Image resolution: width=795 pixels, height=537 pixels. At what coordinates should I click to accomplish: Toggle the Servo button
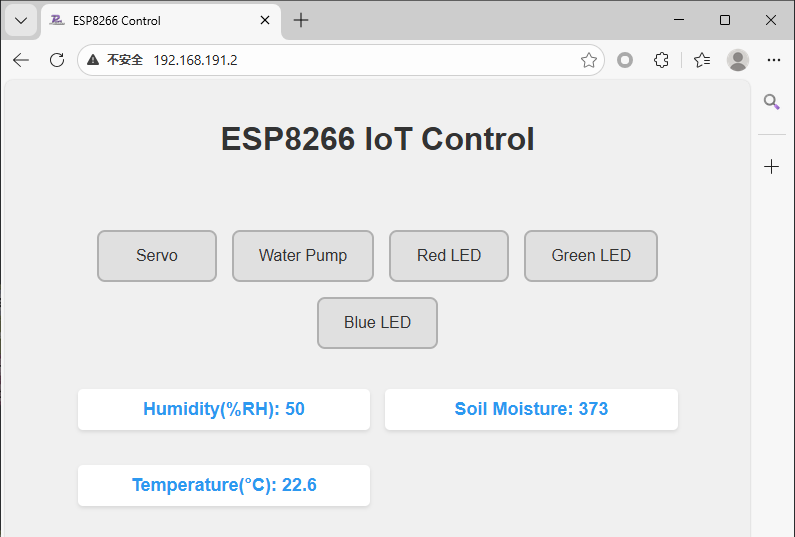157,256
